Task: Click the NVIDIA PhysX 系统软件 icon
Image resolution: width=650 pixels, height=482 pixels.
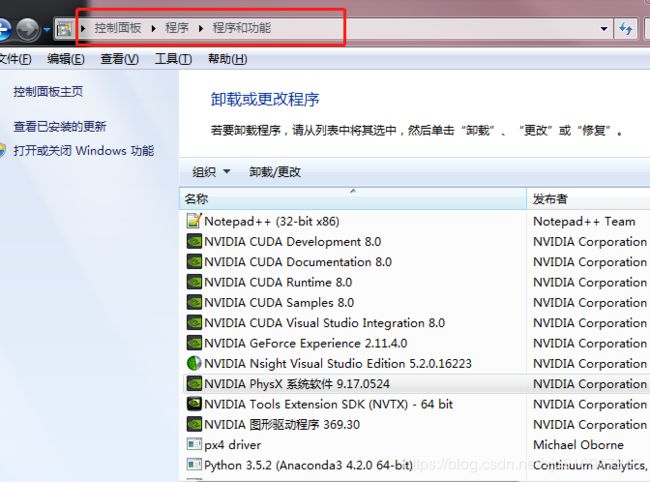Action: [x=194, y=383]
